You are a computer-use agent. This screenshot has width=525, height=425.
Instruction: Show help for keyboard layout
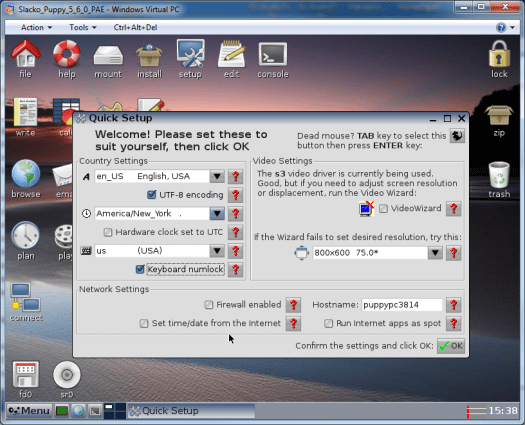point(235,251)
